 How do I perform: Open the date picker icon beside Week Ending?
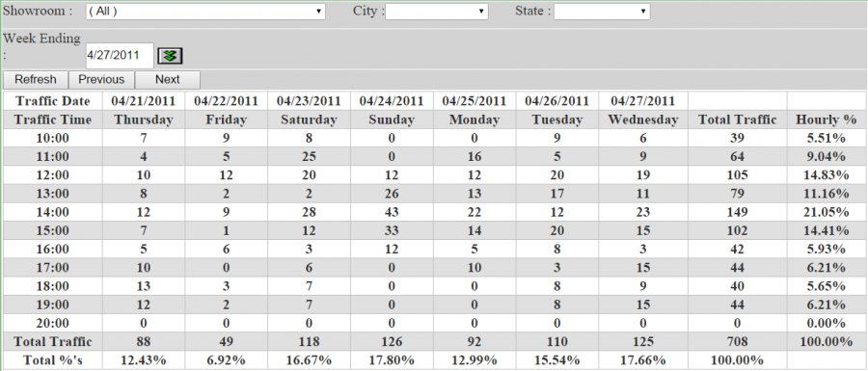click(x=171, y=56)
